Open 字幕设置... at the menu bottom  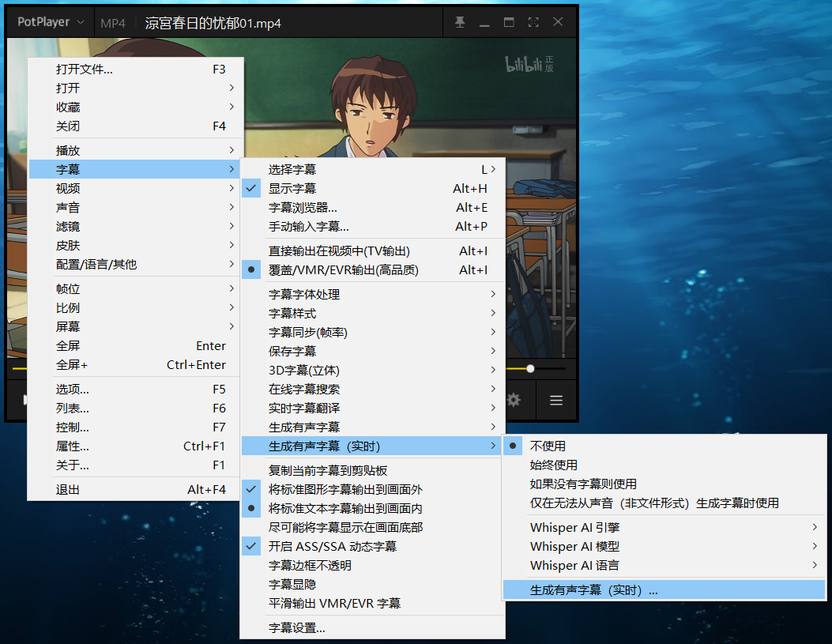(x=296, y=628)
